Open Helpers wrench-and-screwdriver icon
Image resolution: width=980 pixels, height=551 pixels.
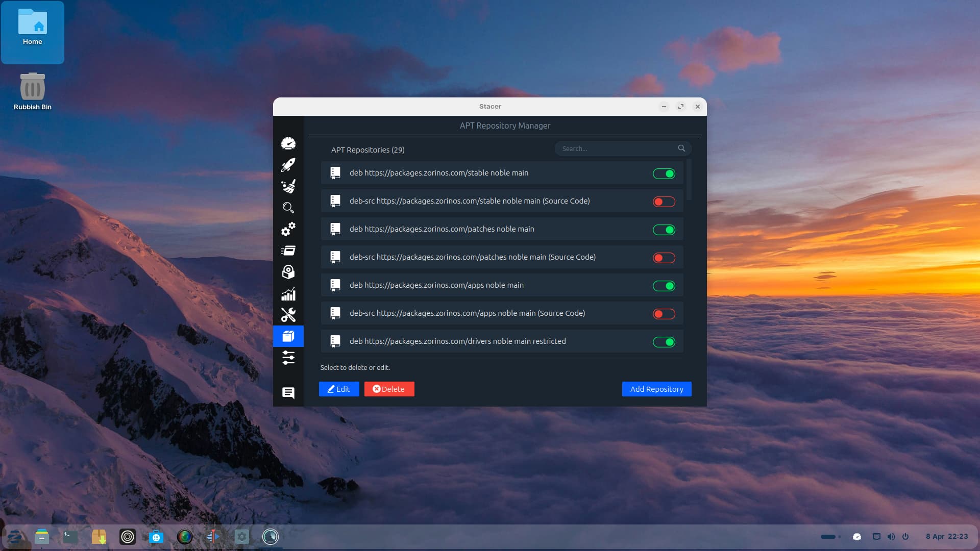[x=288, y=315]
